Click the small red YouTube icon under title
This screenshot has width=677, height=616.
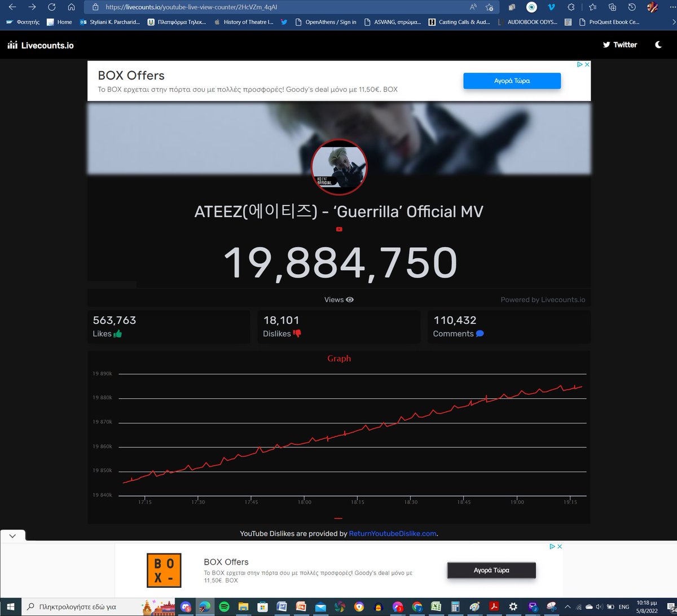339,229
